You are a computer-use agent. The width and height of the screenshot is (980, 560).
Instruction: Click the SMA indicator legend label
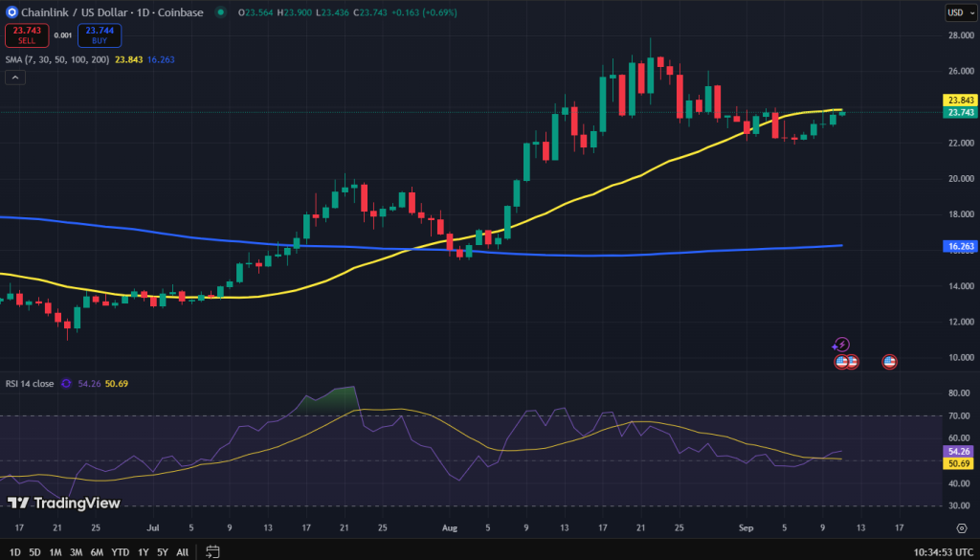click(57, 59)
